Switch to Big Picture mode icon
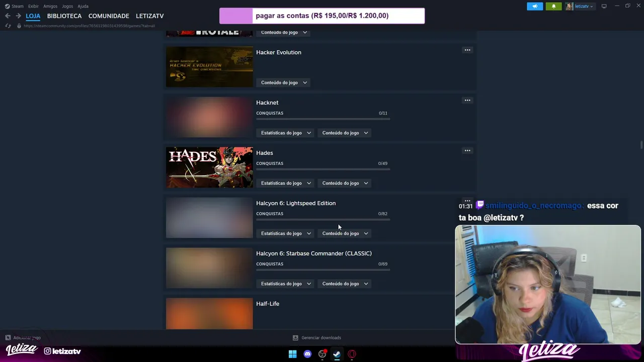 click(604, 6)
